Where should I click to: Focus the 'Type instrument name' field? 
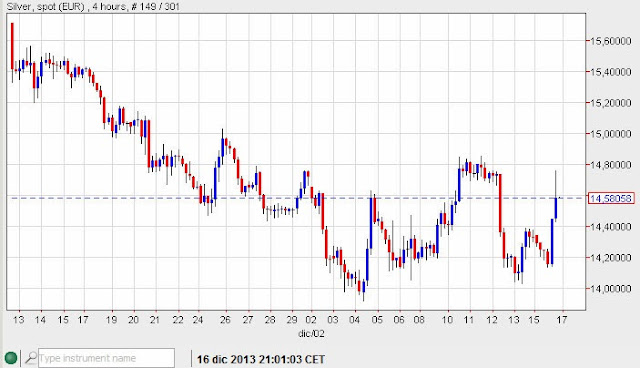(x=106, y=358)
